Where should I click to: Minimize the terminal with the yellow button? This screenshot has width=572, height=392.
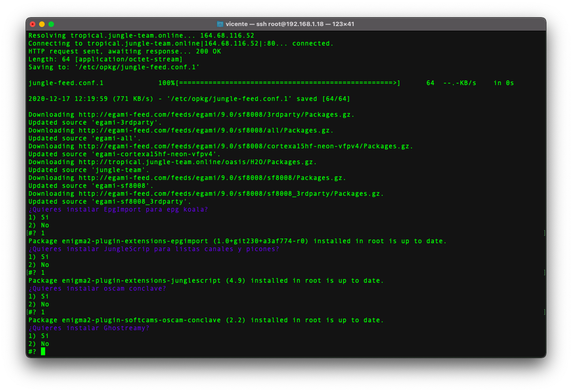click(42, 24)
